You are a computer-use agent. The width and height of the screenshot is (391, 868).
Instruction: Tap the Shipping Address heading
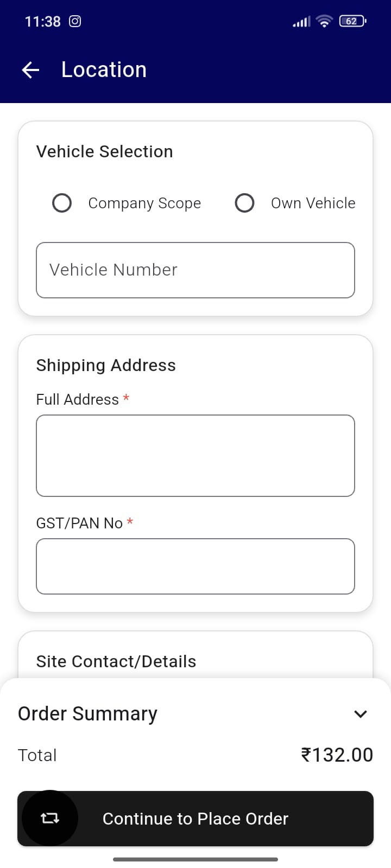click(x=106, y=365)
